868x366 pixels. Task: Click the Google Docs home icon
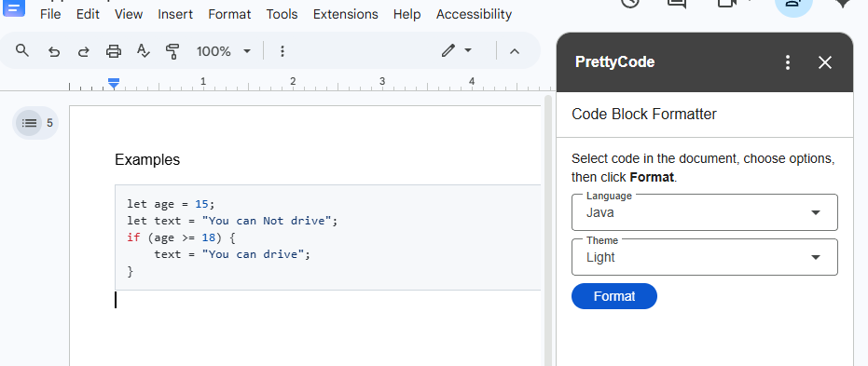tap(14, 7)
